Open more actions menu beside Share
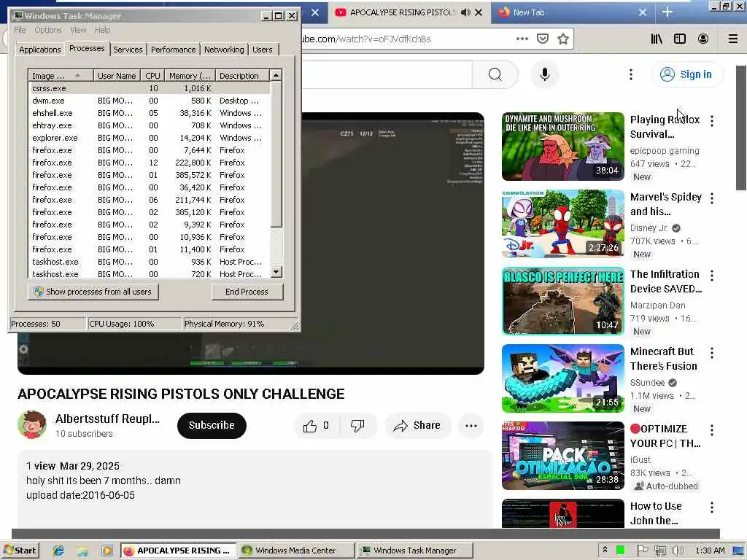747x560 pixels. [x=471, y=426]
